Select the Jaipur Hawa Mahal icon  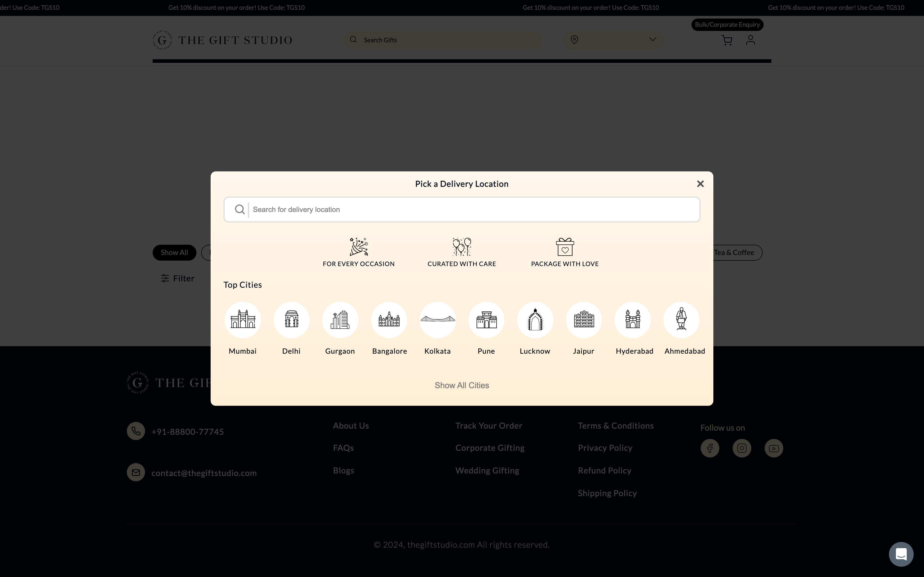tap(584, 320)
